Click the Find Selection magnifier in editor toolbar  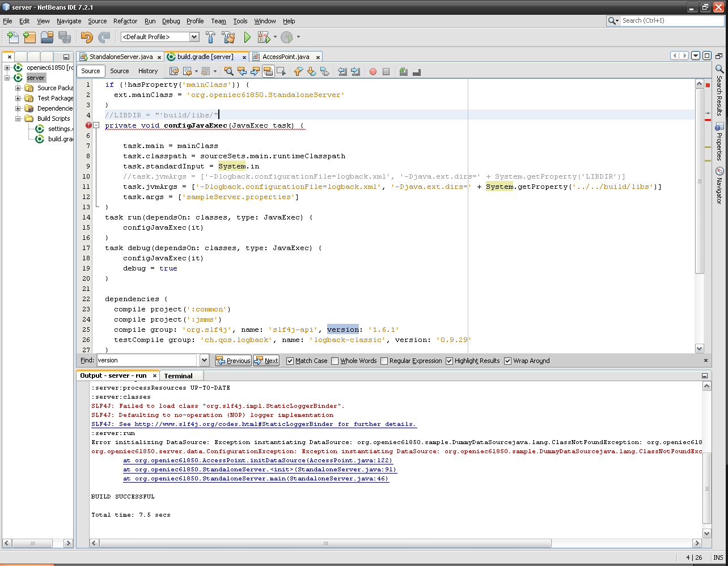click(228, 71)
